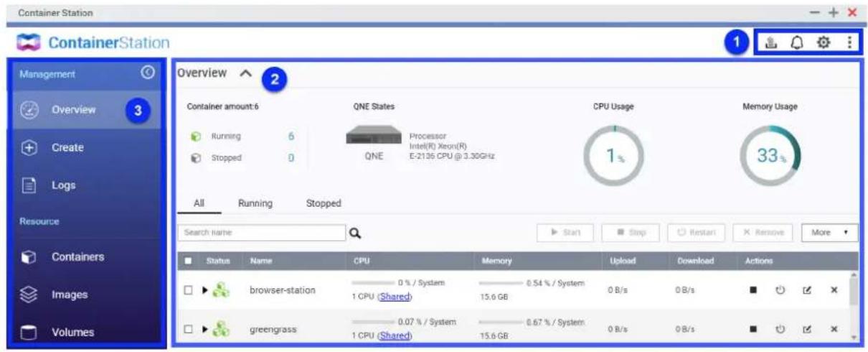This screenshot has width=868, height=352.
Task: Collapse the Management sidebar using the arrow
Action: [x=148, y=73]
